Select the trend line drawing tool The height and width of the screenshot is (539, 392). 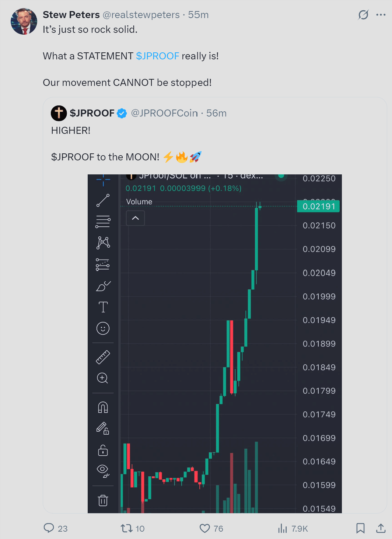coord(103,201)
